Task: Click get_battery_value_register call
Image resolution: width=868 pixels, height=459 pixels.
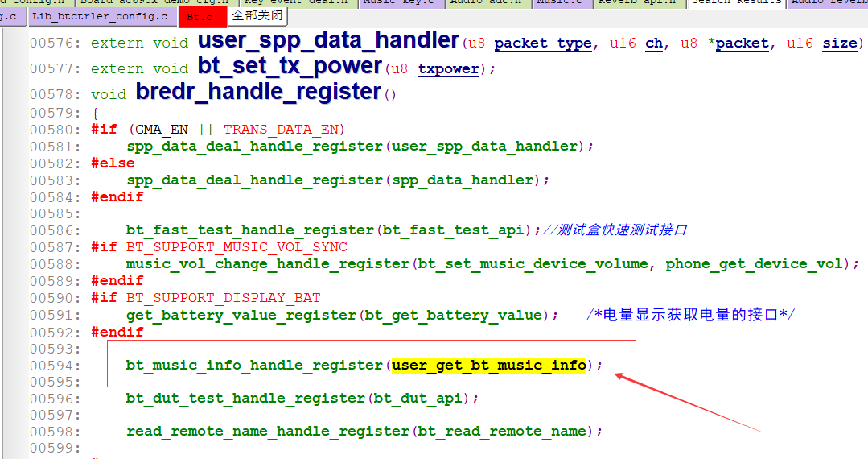Action: [x=241, y=316]
